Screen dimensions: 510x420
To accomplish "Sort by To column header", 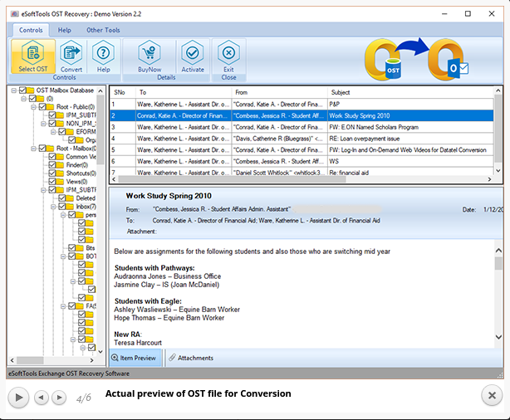I will click(x=184, y=92).
